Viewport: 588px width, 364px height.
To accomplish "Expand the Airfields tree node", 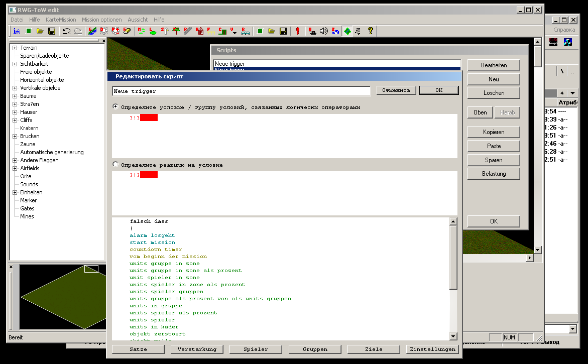I will coord(15,168).
